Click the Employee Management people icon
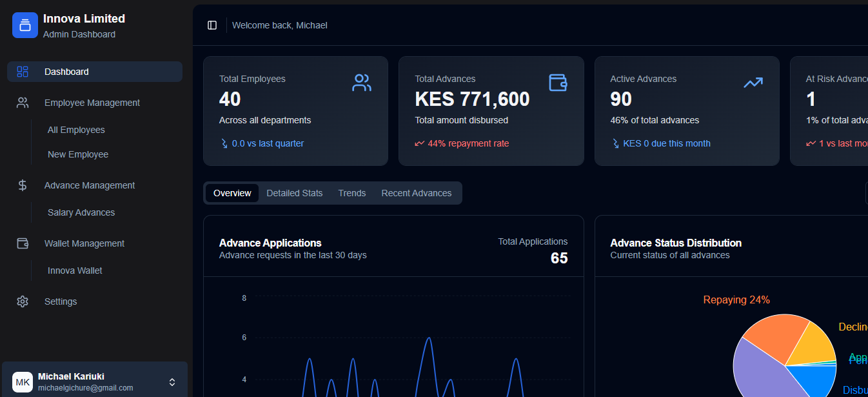The image size is (868, 397). tap(23, 103)
